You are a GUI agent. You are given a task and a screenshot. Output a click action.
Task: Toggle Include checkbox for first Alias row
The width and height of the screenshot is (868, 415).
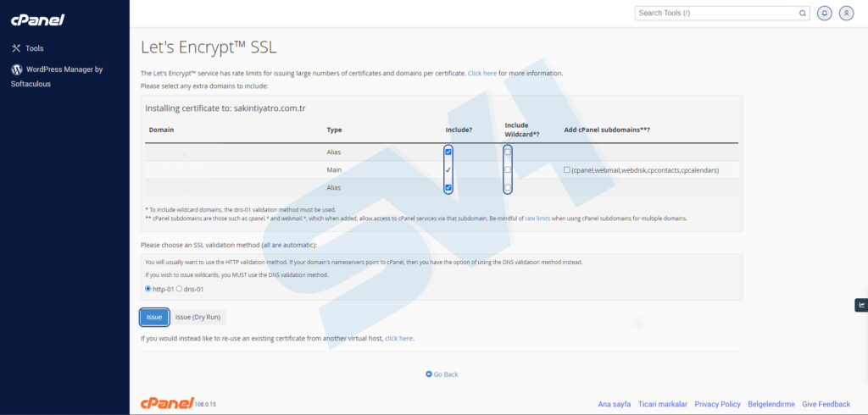click(x=448, y=152)
